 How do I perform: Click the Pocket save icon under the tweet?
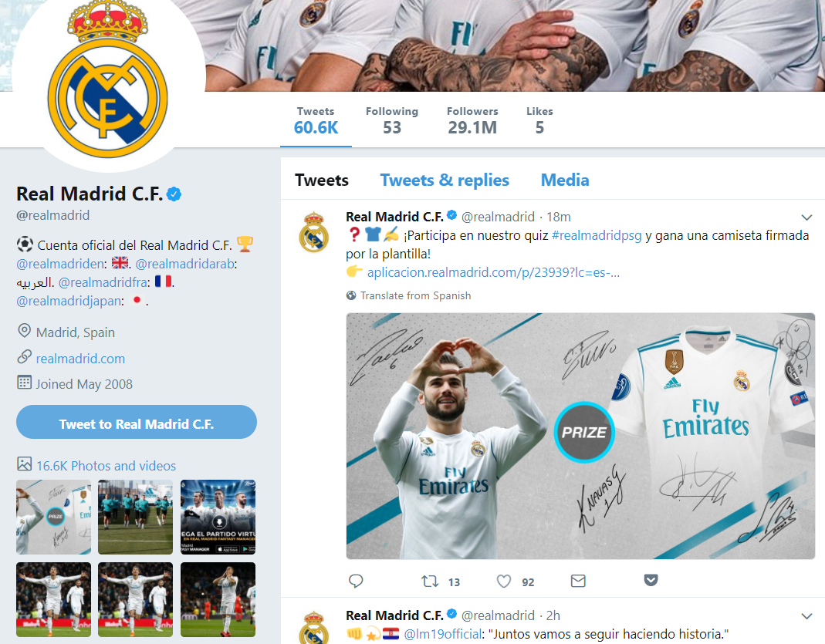click(651, 580)
